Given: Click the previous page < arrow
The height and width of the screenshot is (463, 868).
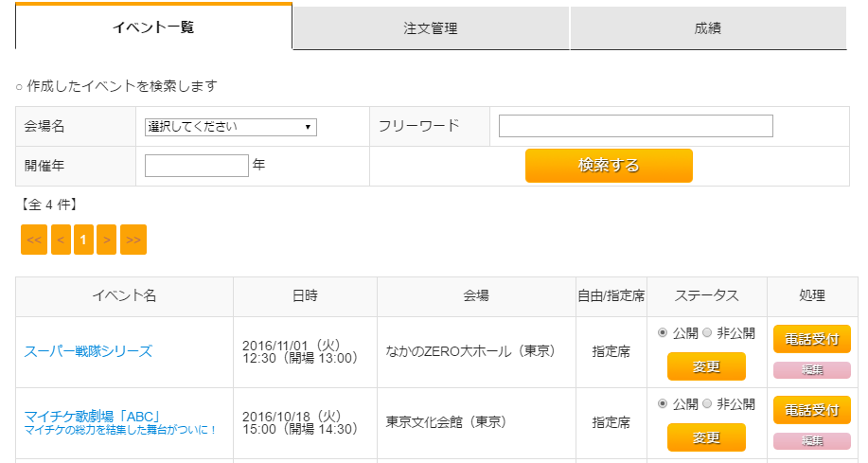Looking at the screenshot, I should tap(61, 240).
